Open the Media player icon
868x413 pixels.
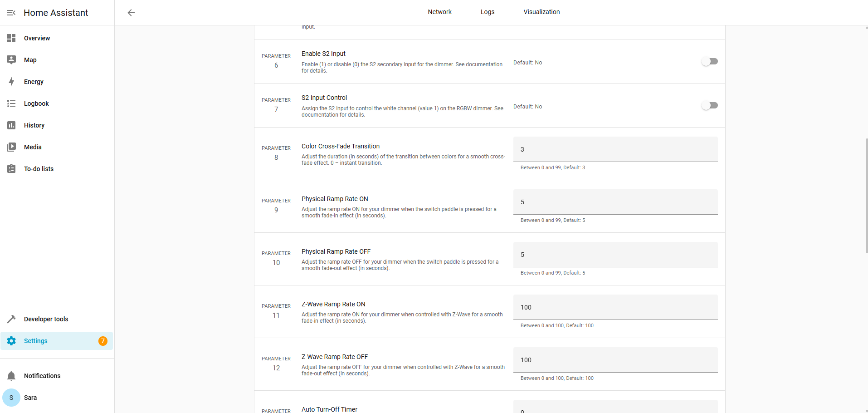coord(11,147)
